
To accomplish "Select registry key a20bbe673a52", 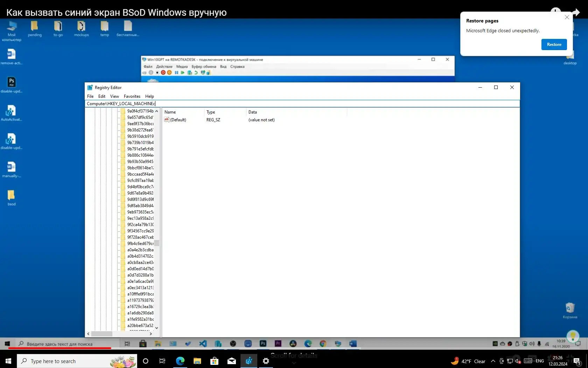I will 137,326.
